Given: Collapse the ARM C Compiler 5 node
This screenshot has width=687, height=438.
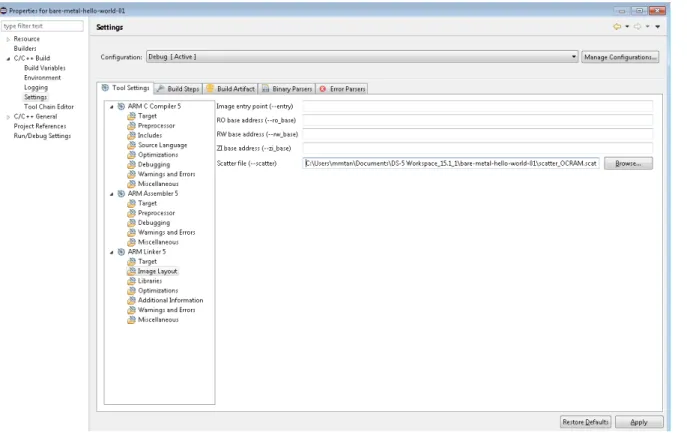Looking at the screenshot, I should (x=111, y=106).
